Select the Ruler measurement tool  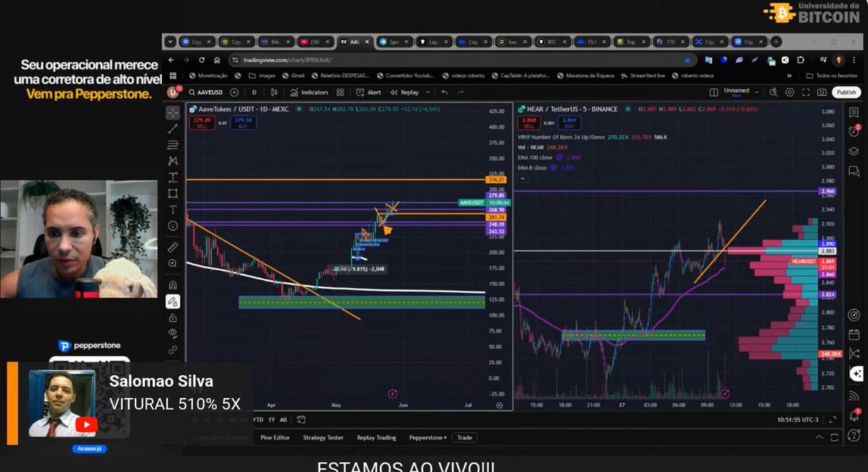[173, 247]
